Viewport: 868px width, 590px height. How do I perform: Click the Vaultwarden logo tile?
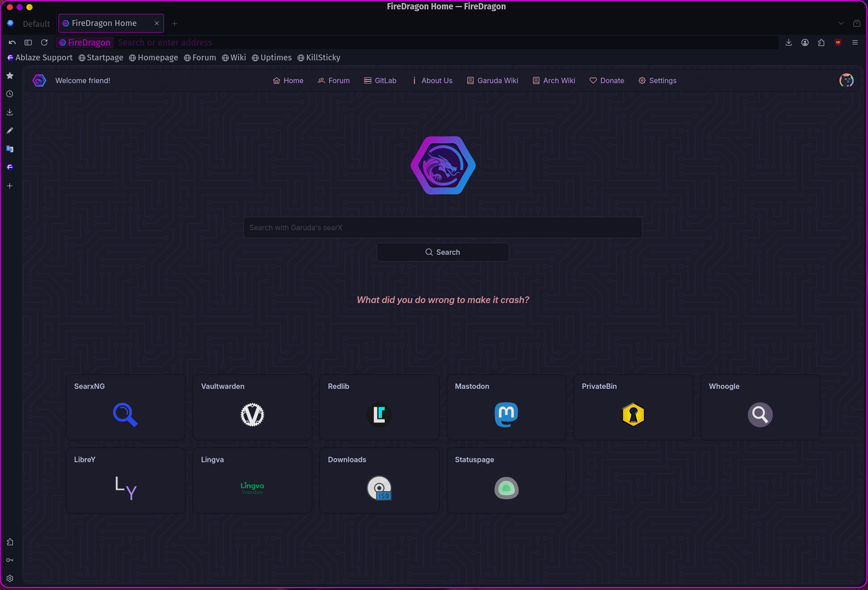point(252,414)
